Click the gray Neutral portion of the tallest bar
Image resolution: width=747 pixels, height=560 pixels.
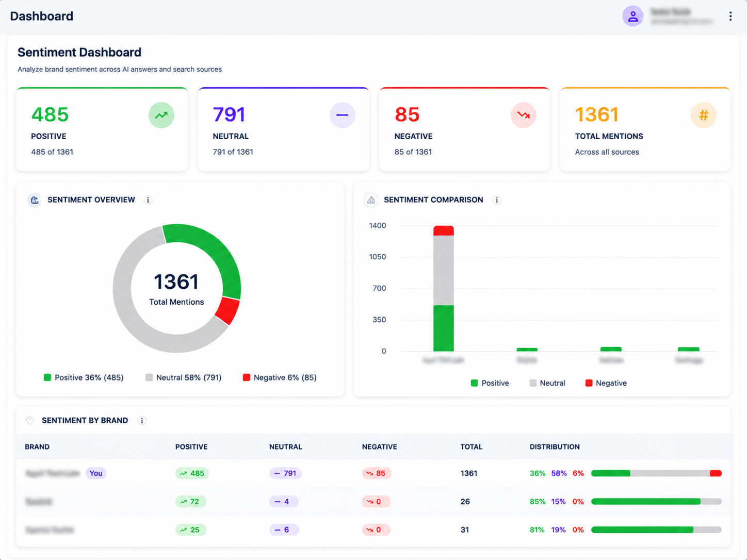click(x=444, y=270)
